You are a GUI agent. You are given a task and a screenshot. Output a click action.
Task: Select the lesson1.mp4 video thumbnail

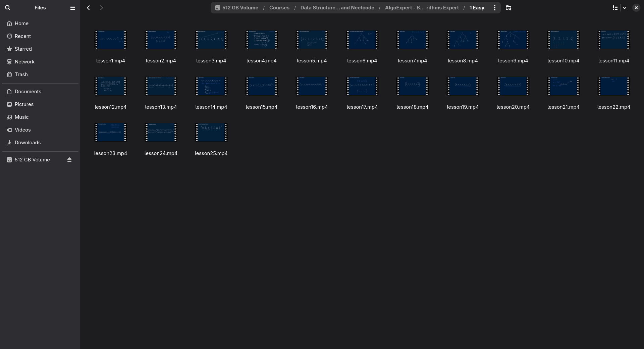pos(110,40)
